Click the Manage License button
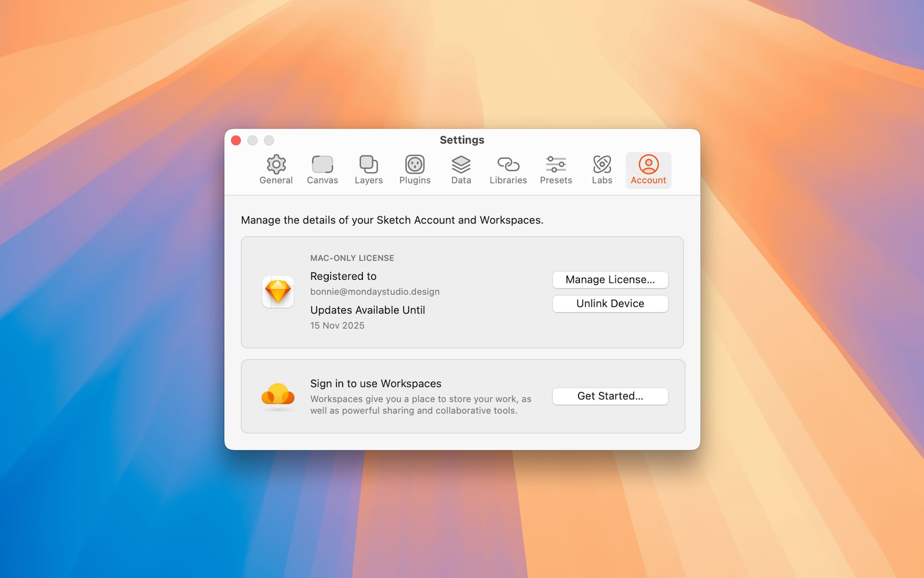The height and width of the screenshot is (578, 924). (x=610, y=280)
